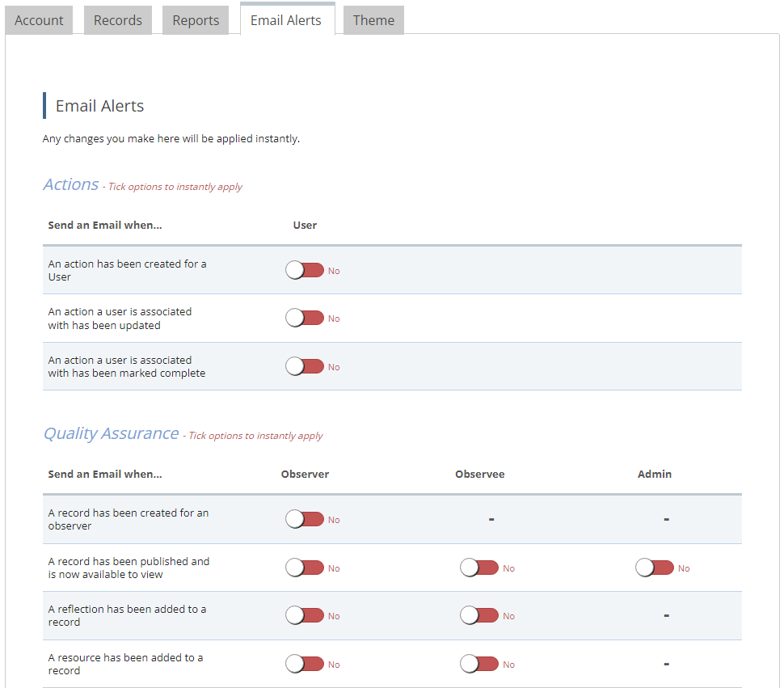The height and width of the screenshot is (688, 784).
Task: Enable email when action created for User
Action: pyautogui.click(x=305, y=271)
